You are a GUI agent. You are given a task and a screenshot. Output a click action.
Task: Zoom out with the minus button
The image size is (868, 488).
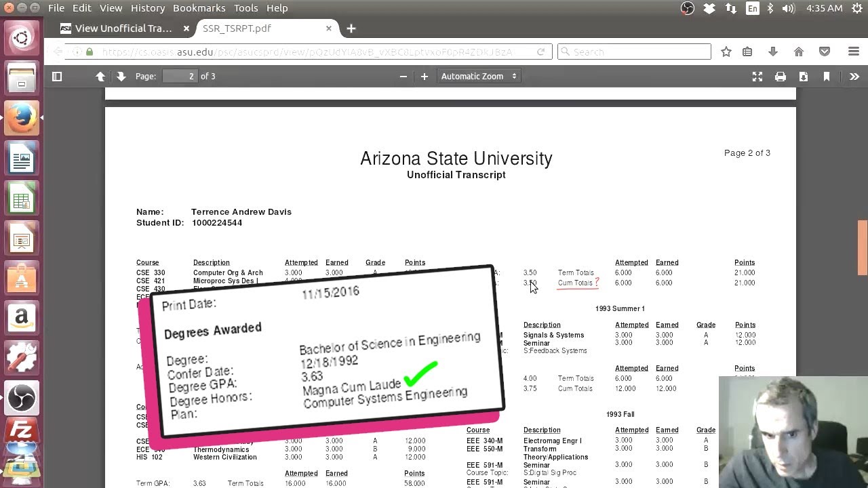tap(403, 77)
